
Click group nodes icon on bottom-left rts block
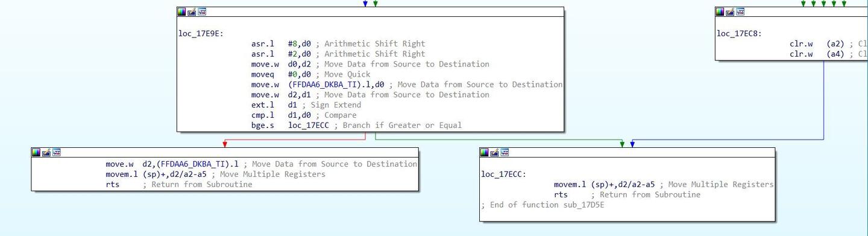tap(57, 152)
